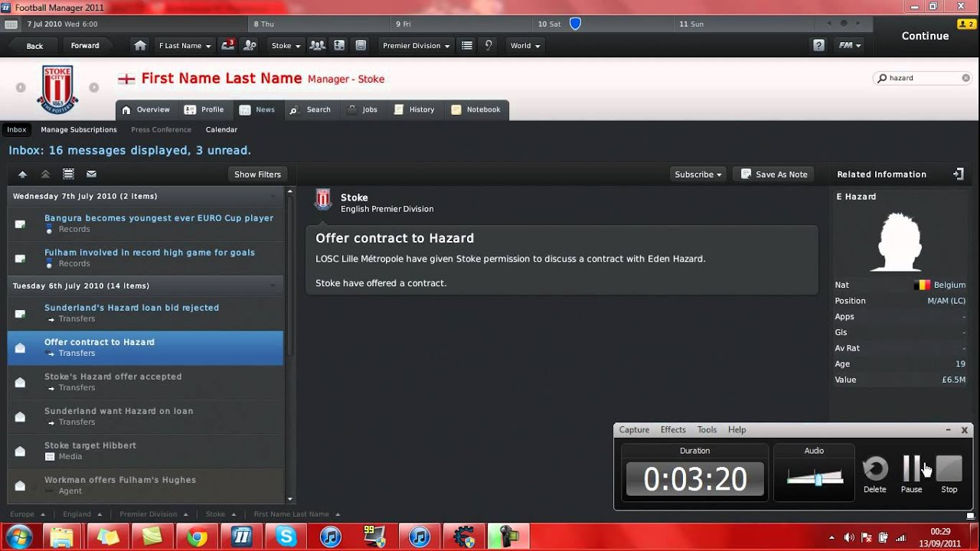This screenshot has height=551, width=980.
Task: Open the Stoke tactics board icon
Action: (x=339, y=46)
